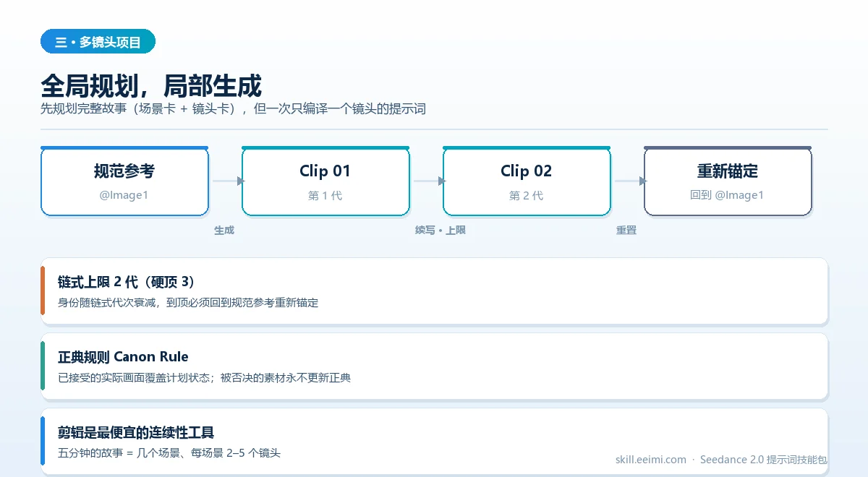Viewport: 868px width, 477px height.
Task: Select the 重新锚定 card
Action: [728, 181]
